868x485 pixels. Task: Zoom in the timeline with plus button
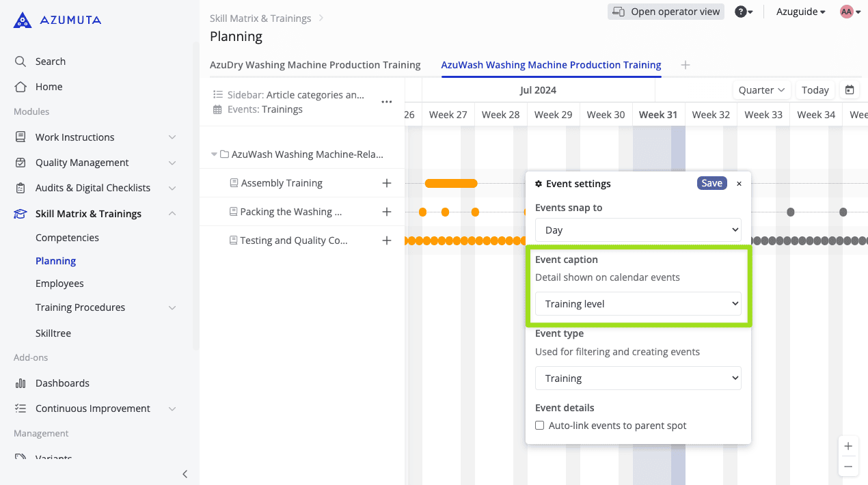tap(848, 446)
